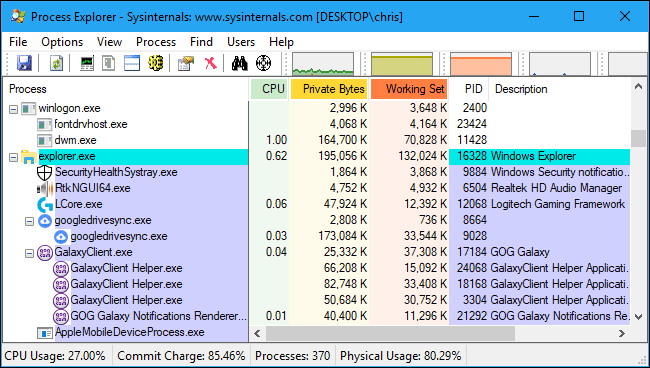This screenshot has width=650, height=368.
Task: Click the vertical scrollbar thumb
Action: [638, 138]
